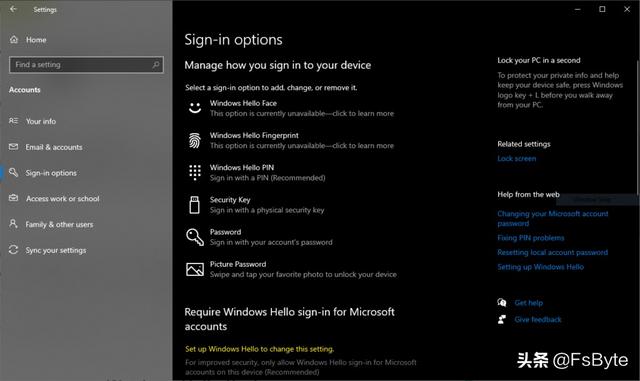The height and width of the screenshot is (381, 640).
Task: Expand the Picture Password option
Action: point(290,270)
